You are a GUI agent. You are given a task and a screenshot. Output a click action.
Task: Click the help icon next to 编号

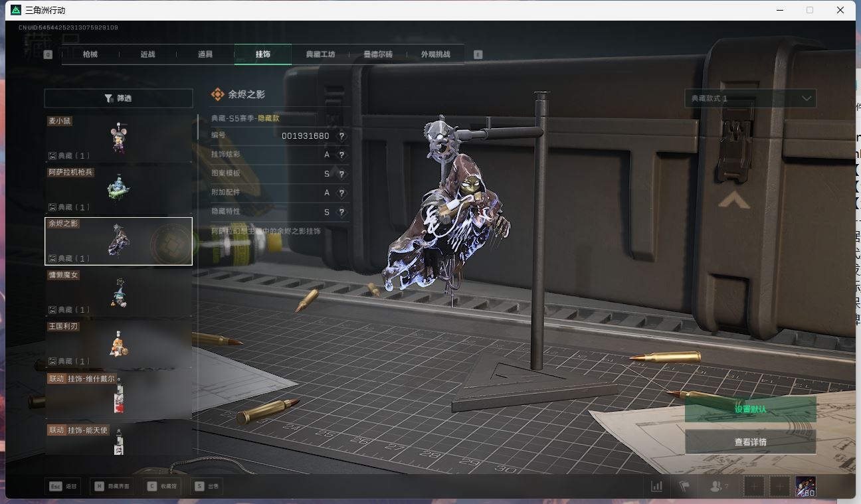[341, 135]
